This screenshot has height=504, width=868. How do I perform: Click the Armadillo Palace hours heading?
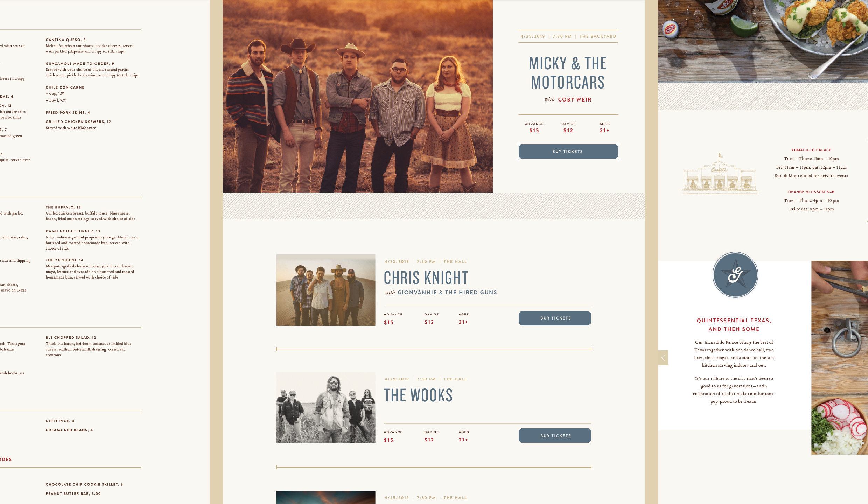(811, 150)
